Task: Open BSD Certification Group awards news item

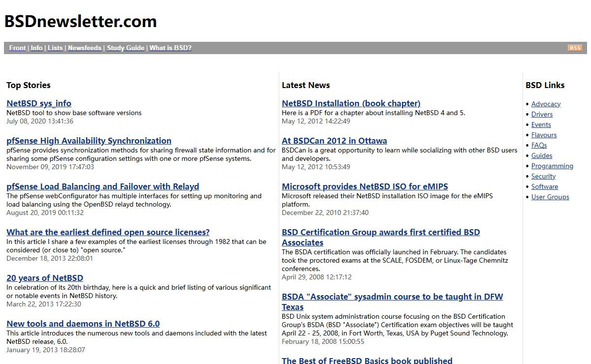Action: [381, 237]
